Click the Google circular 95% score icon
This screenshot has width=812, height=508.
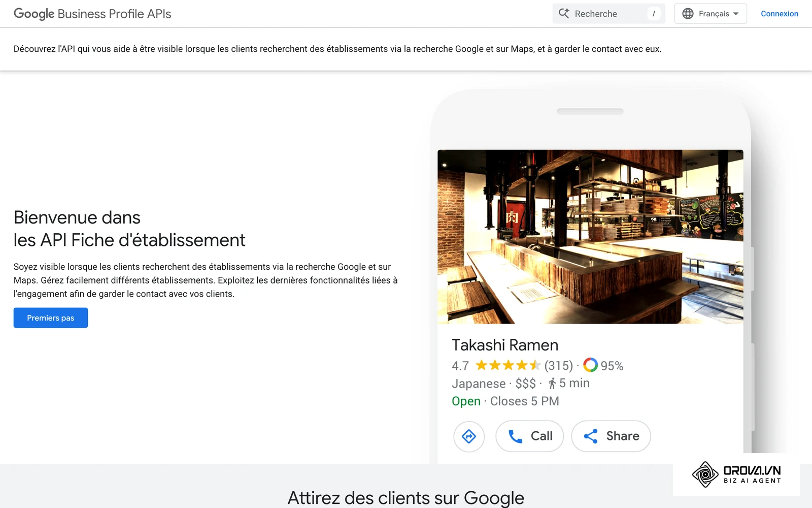tap(590, 365)
